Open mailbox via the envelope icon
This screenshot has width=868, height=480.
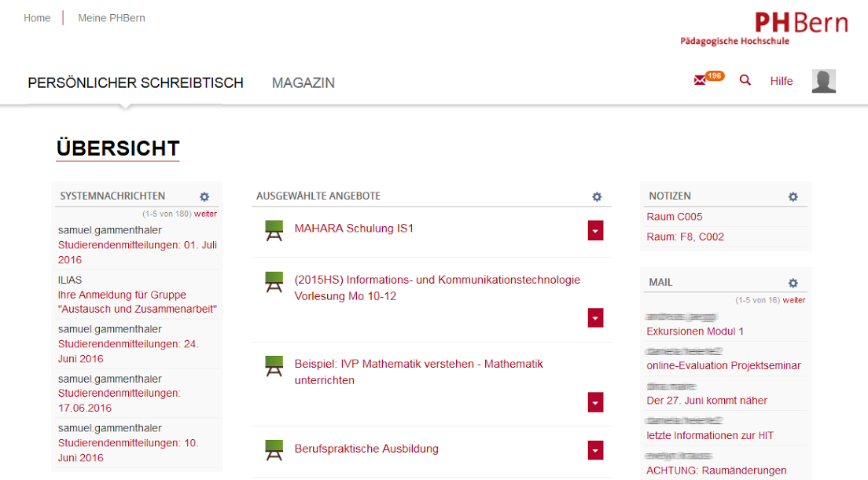700,80
